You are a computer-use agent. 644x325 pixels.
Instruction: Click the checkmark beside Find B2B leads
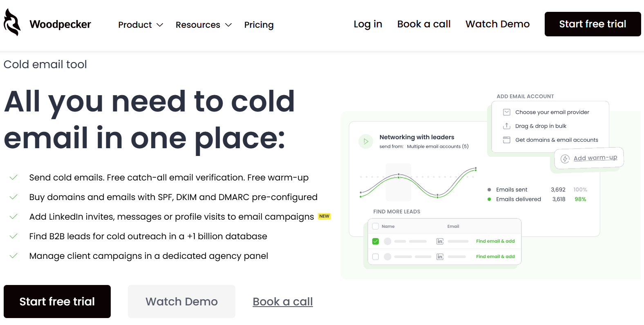coord(13,236)
